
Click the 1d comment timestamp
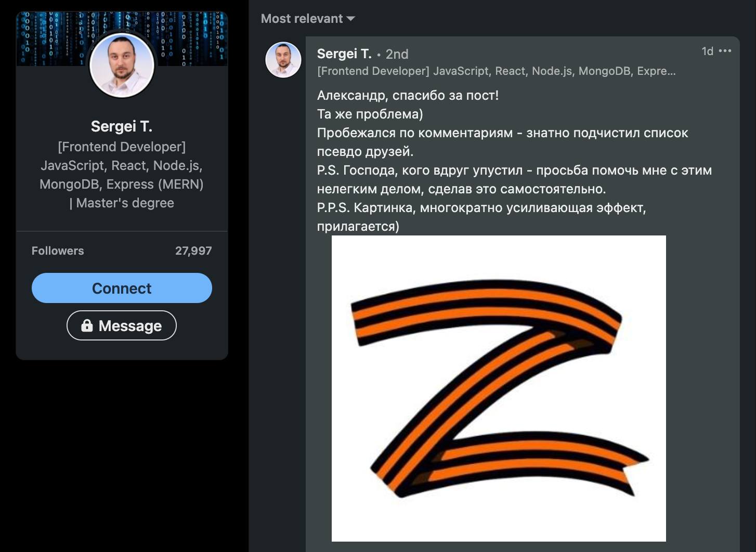tap(707, 51)
